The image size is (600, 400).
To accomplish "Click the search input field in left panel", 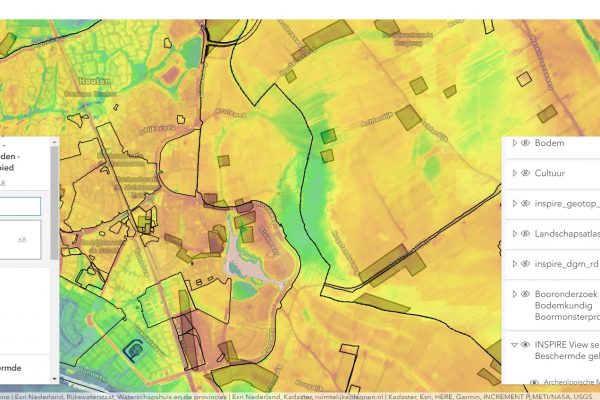I will point(20,206).
